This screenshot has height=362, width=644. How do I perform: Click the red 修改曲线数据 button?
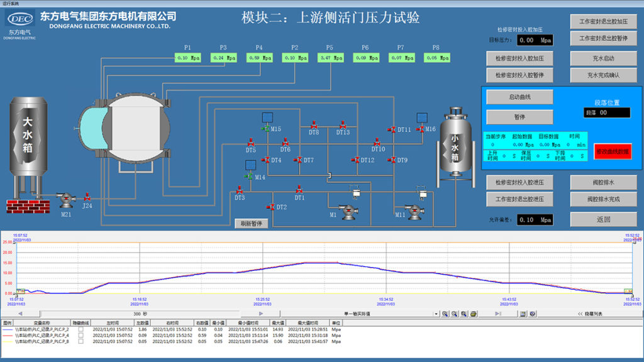coord(613,151)
